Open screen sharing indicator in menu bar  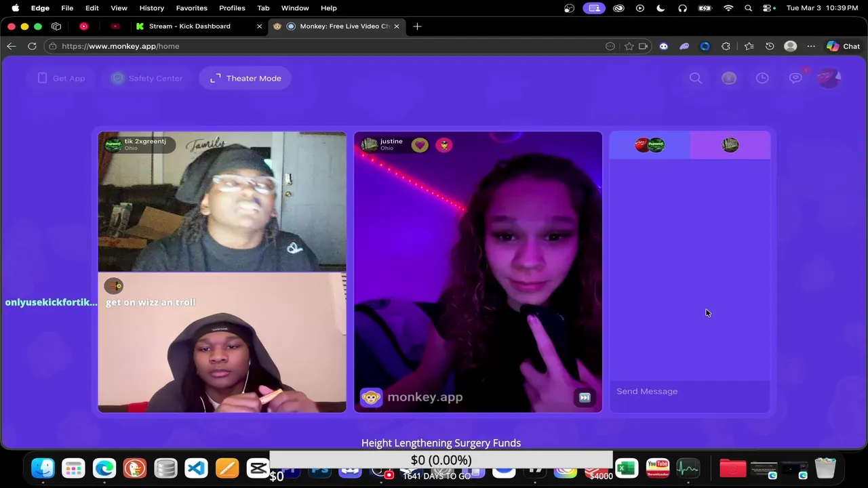(x=594, y=8)
